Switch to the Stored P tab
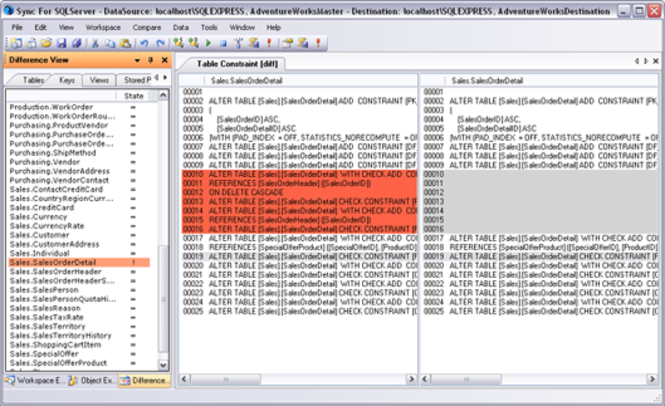 pos(137,80)
